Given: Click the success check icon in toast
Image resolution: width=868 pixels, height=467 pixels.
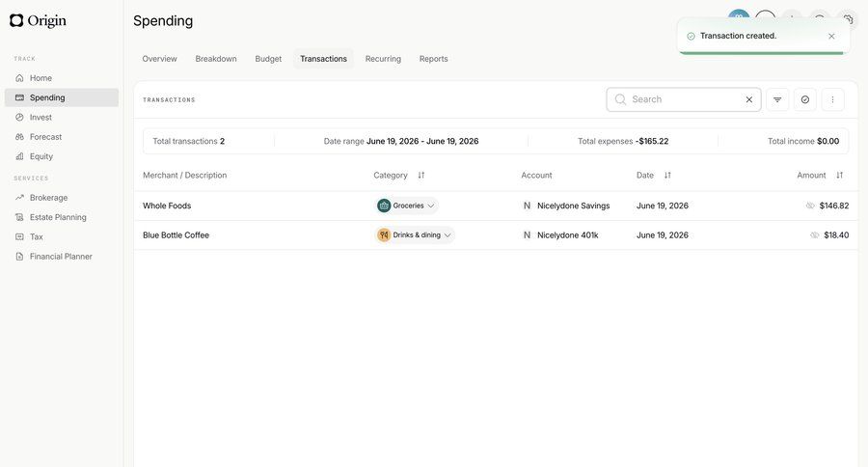Looking at the screenshot, I should (x=691, y=36).
